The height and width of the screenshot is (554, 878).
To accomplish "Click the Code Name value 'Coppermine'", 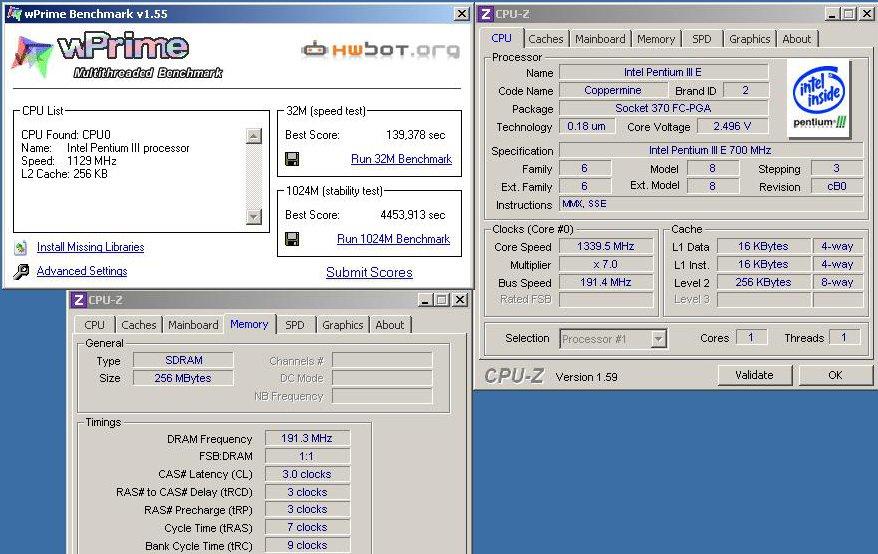I will [613, 90].
